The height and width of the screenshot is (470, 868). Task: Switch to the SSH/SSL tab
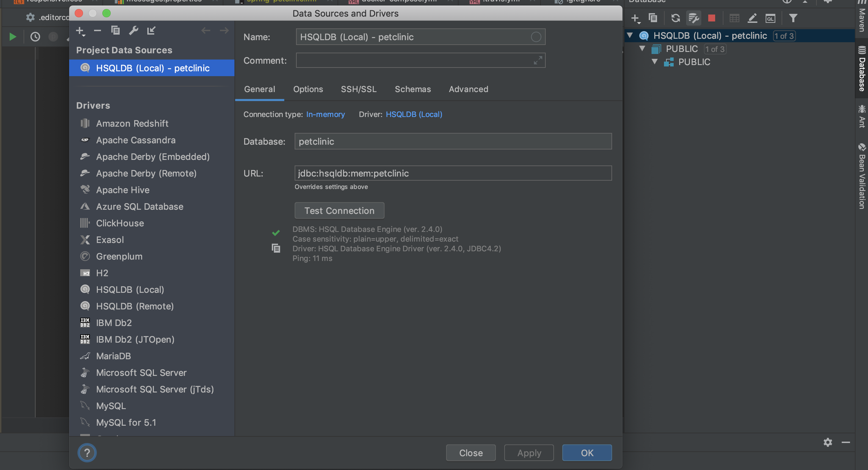coord(359,89)
